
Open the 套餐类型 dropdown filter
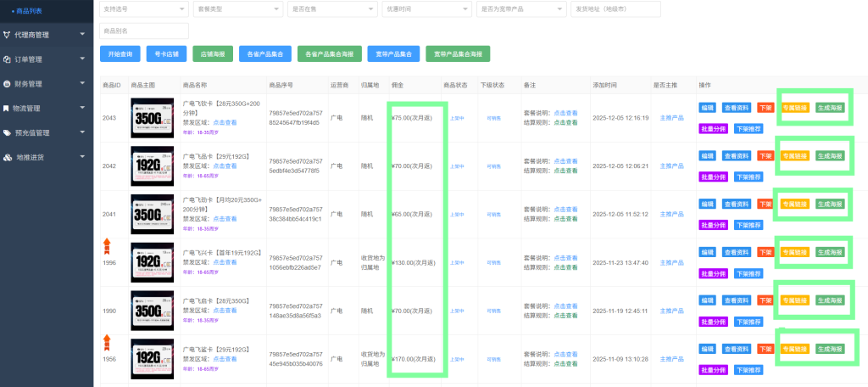(237, 8)
